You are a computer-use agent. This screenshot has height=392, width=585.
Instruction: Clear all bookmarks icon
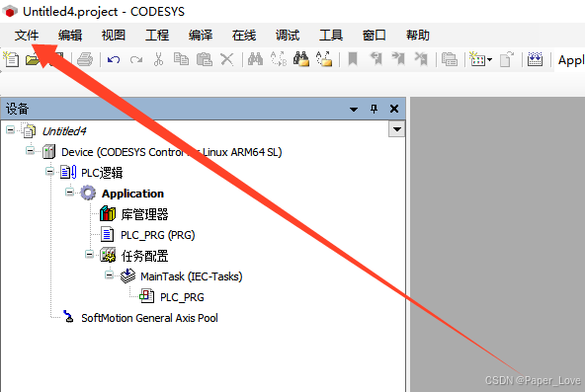coord(421,59)
